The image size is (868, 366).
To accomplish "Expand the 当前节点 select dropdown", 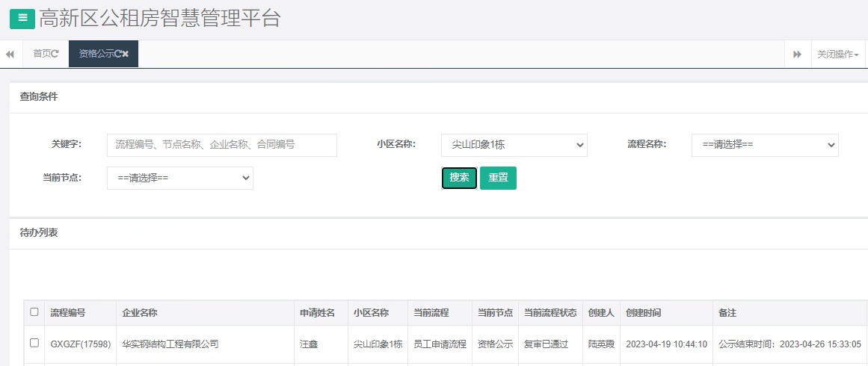I will 180,178.
